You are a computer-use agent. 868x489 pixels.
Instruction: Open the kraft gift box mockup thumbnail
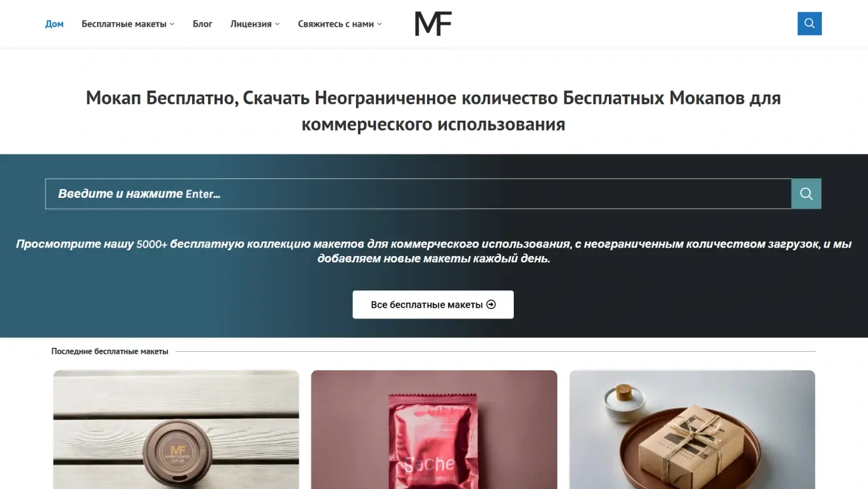pos(692,430)
